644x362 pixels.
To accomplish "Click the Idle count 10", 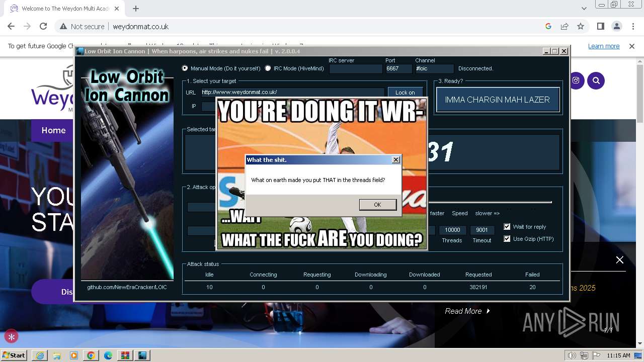I will [209, 287].
